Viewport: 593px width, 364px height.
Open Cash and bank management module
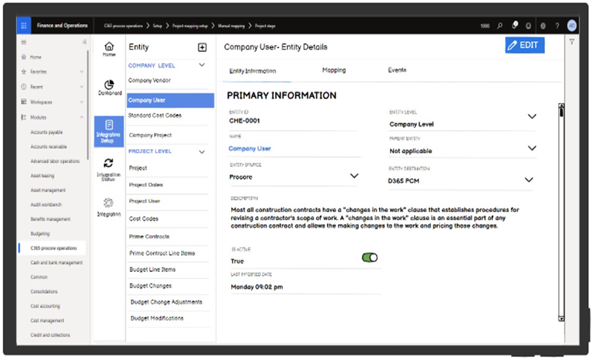point(56,262)
